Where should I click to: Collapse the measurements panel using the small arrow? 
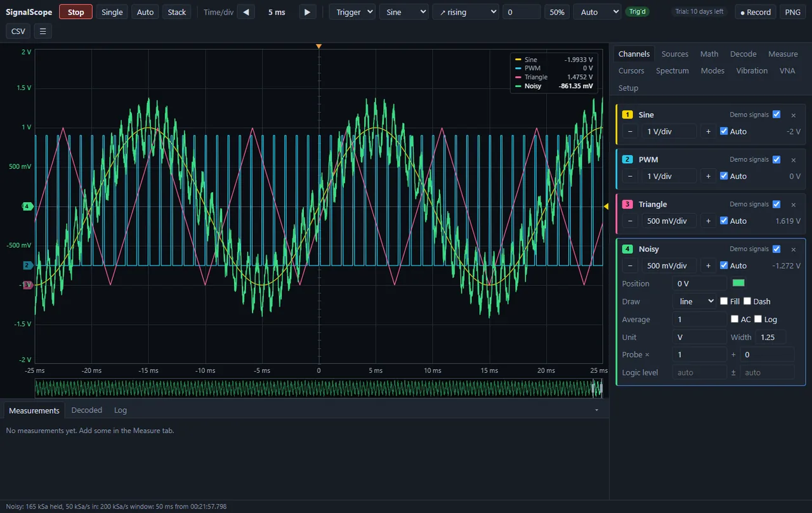click(596, 410)
